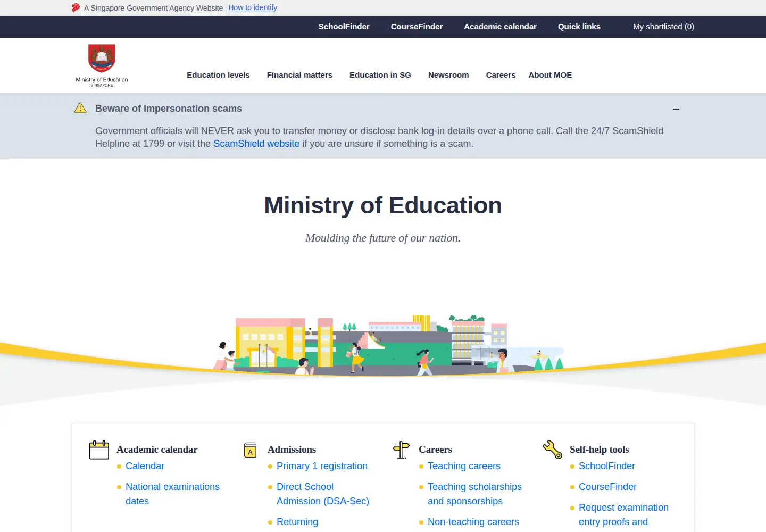Viewport: 766px width, 532px height.
Task: Open the Calendar link
Action: coord(145,466)
